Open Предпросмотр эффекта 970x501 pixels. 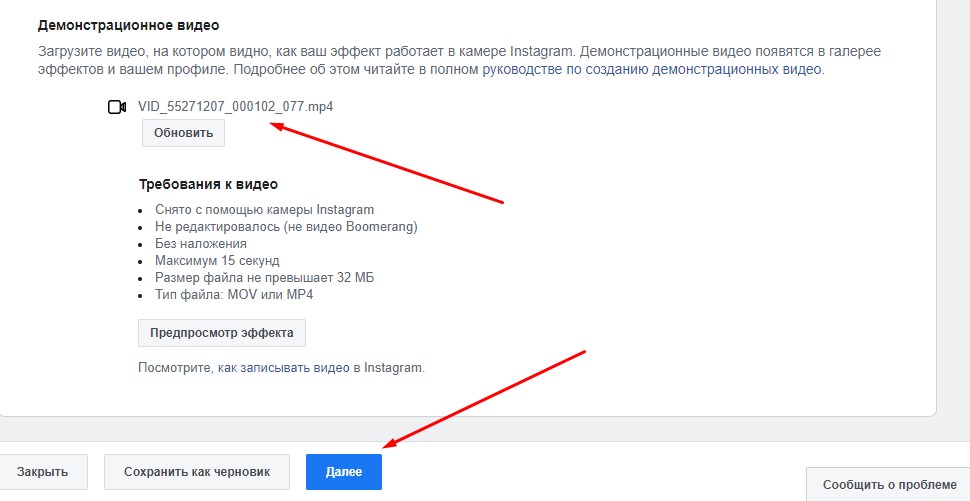(x=221, y=333)
